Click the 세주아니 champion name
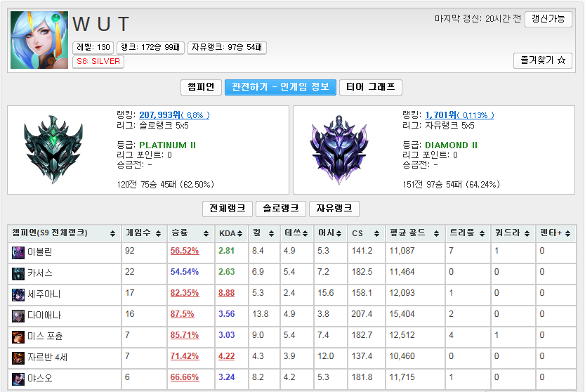Screen dimensions: 585x392 click(44, 294)
